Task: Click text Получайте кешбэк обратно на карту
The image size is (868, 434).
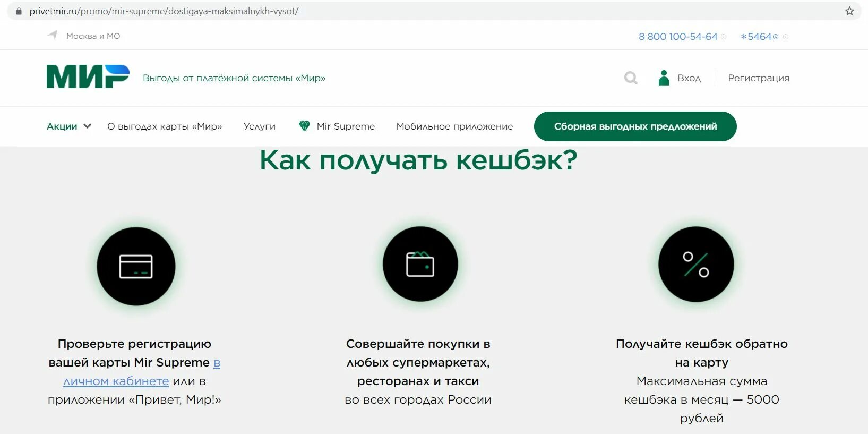Action: tap(702, 353)
